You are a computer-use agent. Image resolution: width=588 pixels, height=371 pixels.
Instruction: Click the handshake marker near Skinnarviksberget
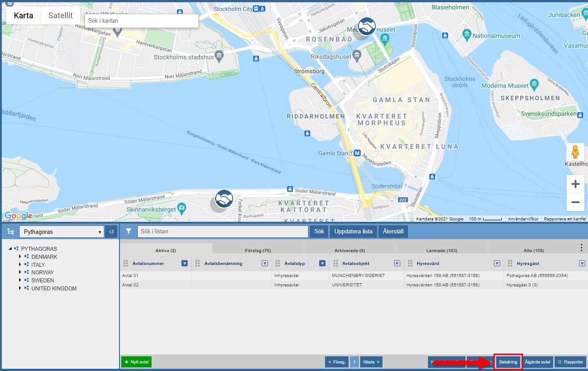pyautogui.click(x=224, y=199)
